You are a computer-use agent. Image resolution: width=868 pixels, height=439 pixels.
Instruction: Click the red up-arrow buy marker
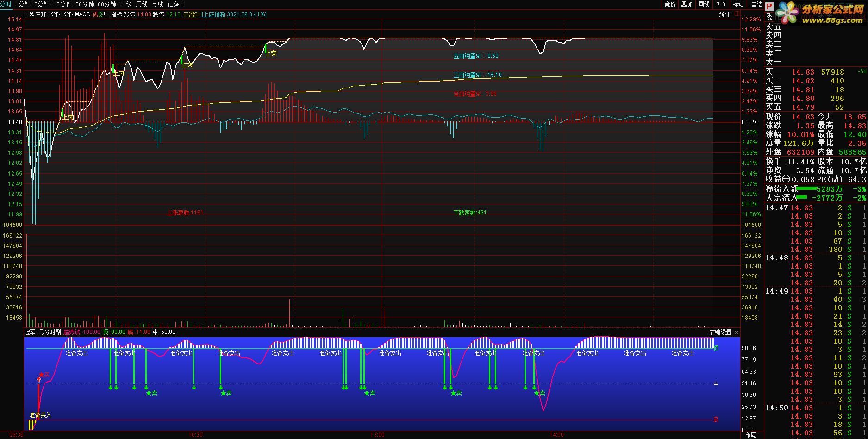pyautogui.click(x=38, y=380)
